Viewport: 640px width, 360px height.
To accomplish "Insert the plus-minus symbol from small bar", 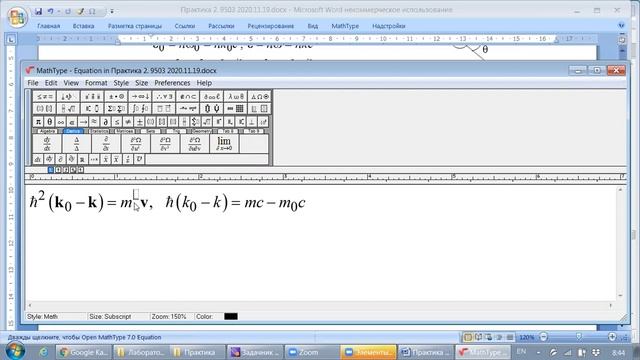I will click(139, 122).
